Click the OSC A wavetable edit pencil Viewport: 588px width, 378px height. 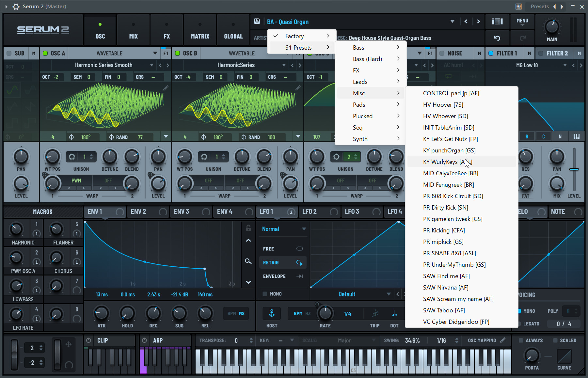pos(166,88)
